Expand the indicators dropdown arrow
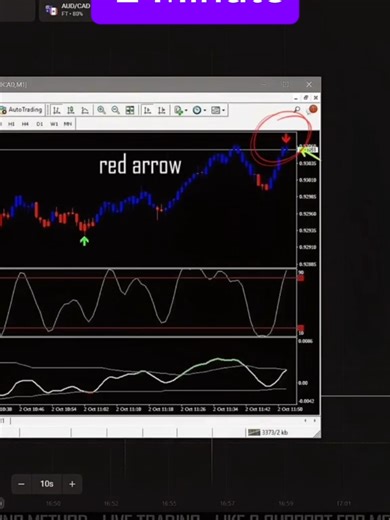 [186, 110]
